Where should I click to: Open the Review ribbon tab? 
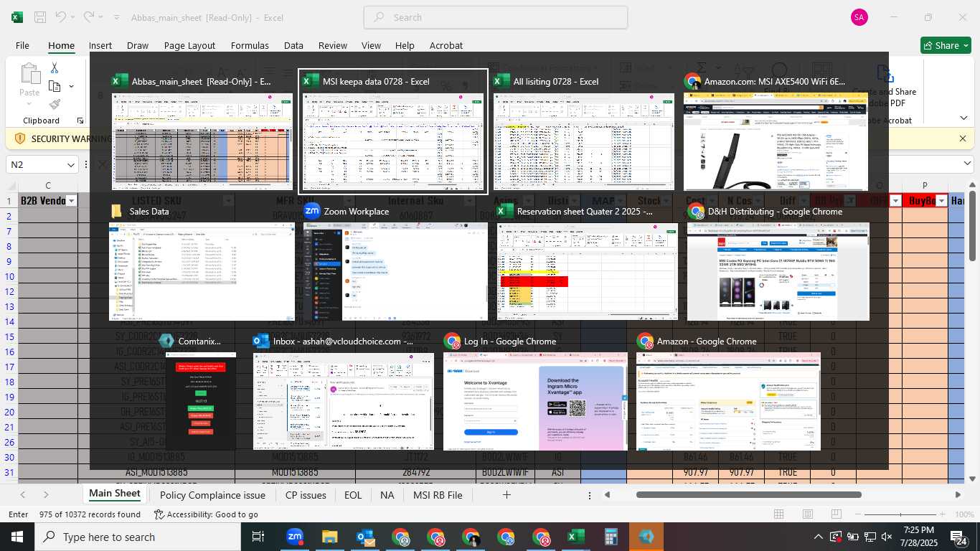pyautogui.click(x=333, y=45)
